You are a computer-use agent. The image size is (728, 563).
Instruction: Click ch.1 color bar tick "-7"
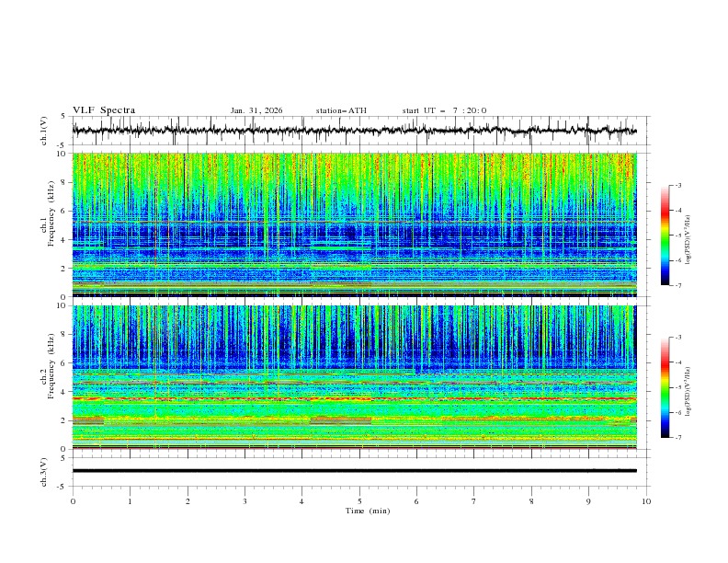point(678,285)
